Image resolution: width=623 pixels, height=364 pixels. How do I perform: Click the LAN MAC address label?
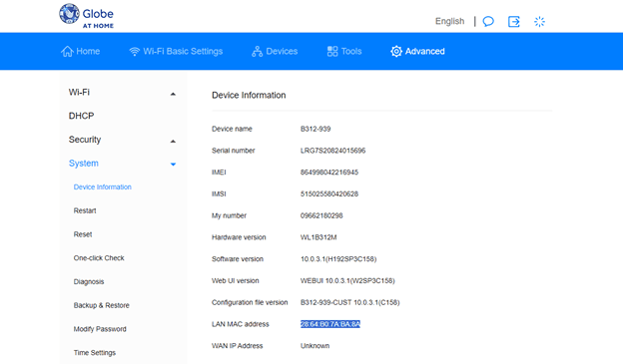241,324
